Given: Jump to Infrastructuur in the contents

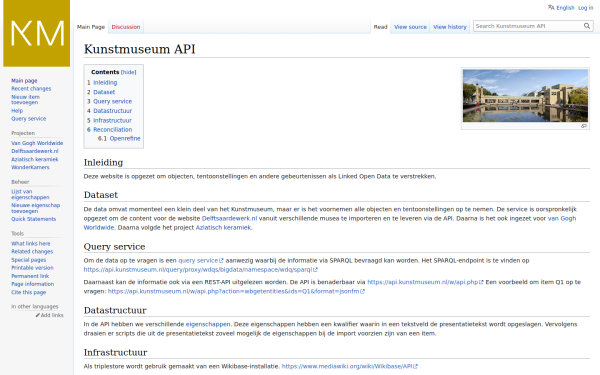Looking at the screenshot, I should click(x=112, y=121).
